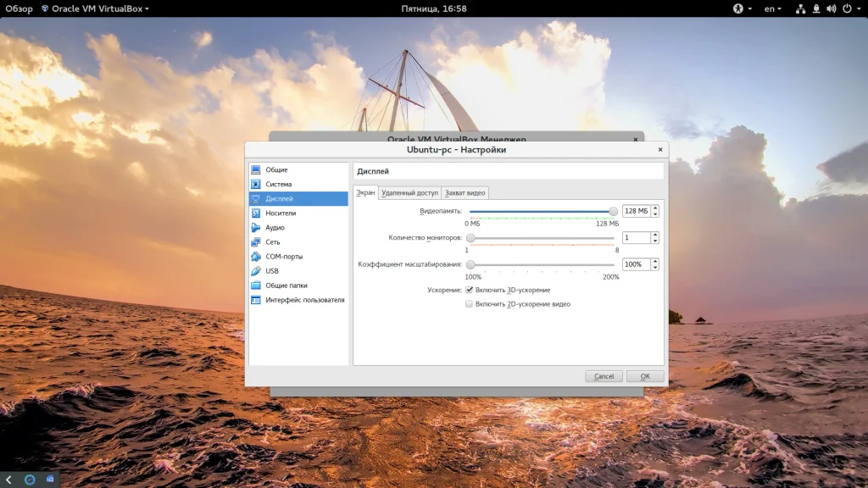Open the Аудио settings icon

pos(256,228)
